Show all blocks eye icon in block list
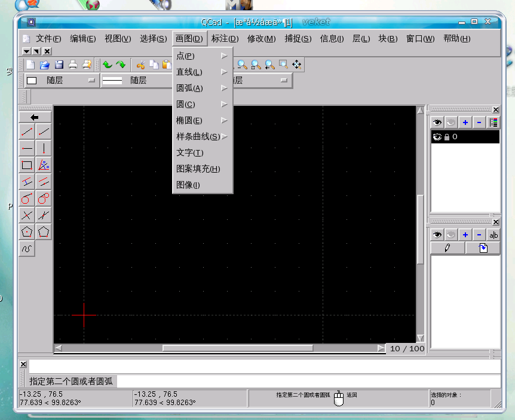 click(x=437, y=235)
